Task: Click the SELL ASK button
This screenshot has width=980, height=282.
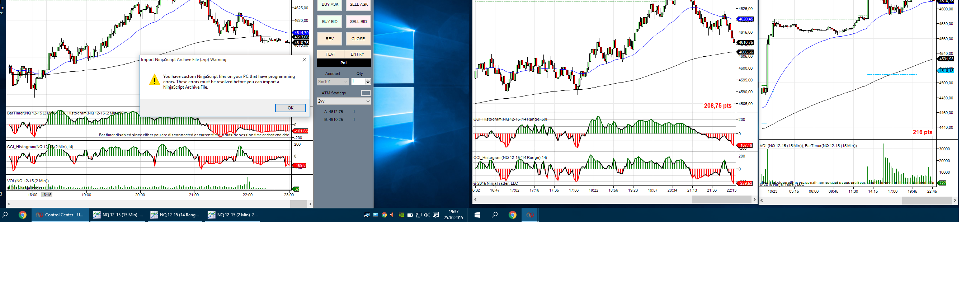Action: 358,5
